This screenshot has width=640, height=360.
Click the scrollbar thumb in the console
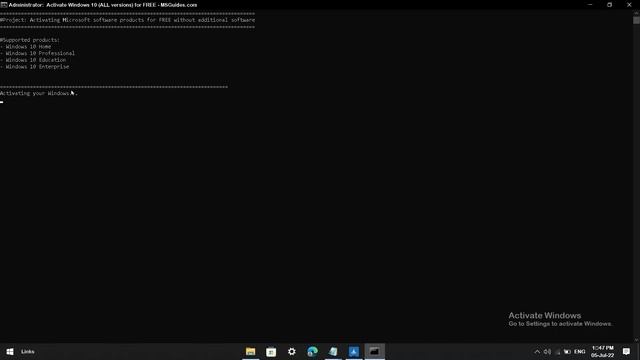point(636,20)
